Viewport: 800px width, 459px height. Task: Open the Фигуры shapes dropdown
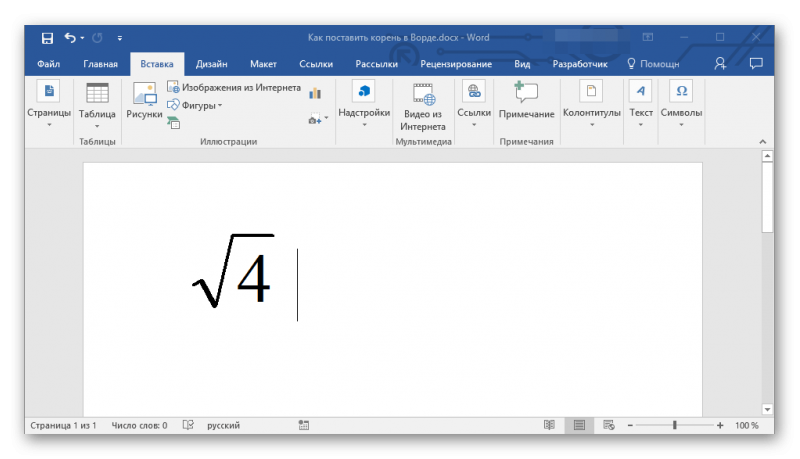pos(195,106)
